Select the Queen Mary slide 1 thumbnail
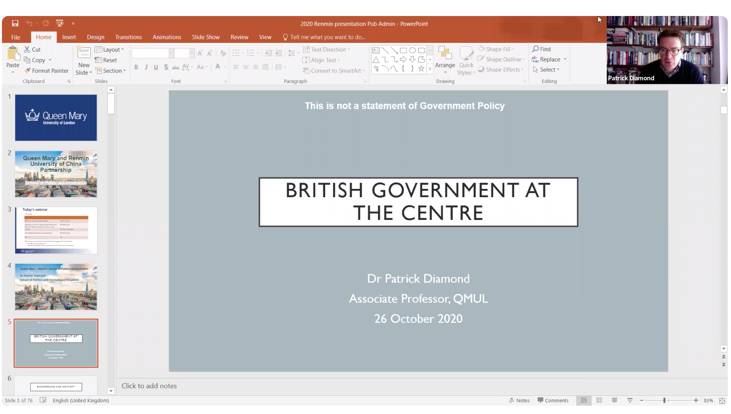731x414 pixels. [56, 118]
